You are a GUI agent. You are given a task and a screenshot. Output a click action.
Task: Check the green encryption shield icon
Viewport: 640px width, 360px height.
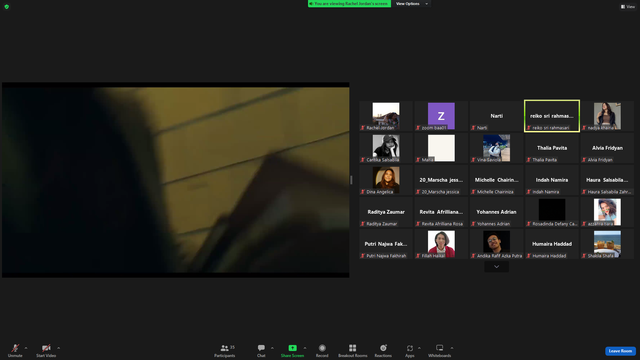pos(7,7)
